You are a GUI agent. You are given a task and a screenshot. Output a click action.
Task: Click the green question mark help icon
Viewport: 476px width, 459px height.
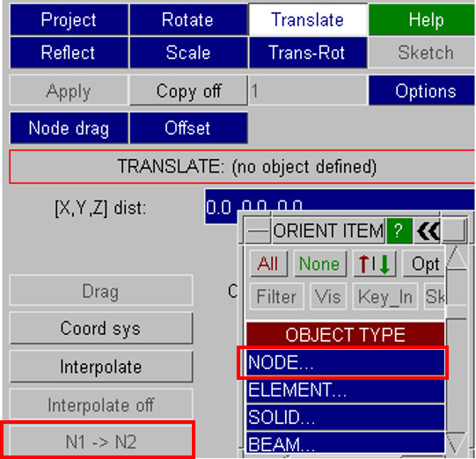click(x=399, y=230)
